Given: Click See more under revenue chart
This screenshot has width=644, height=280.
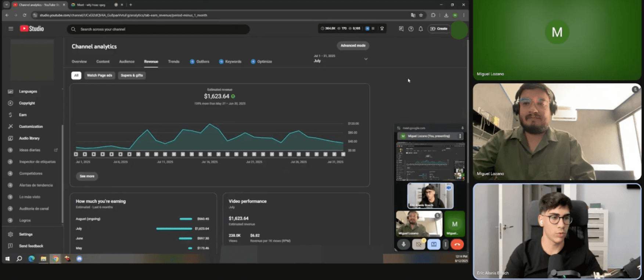Looking at the screenshot, I should tap(87, 176).
